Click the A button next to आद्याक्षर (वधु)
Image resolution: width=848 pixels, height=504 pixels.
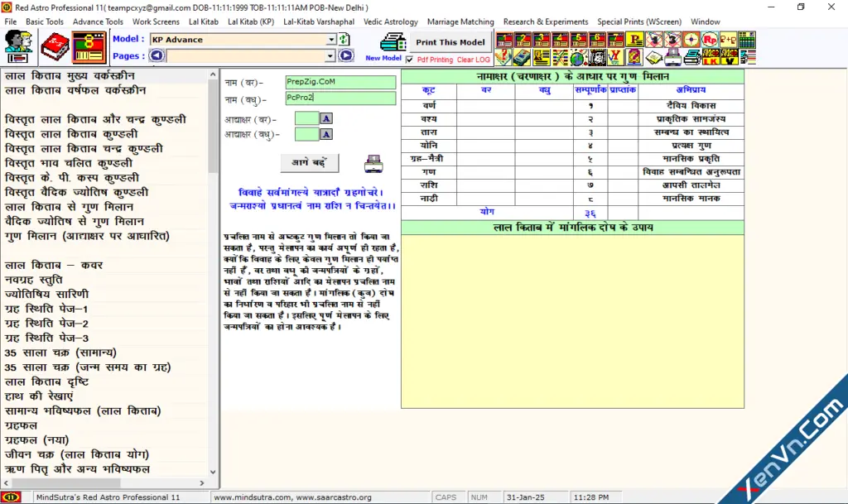click(x=326, y=134)
